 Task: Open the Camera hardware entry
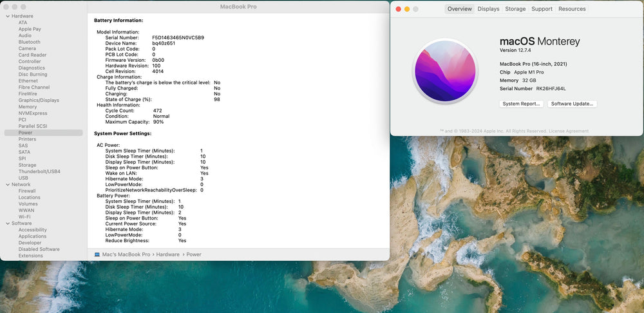(27, 48)
